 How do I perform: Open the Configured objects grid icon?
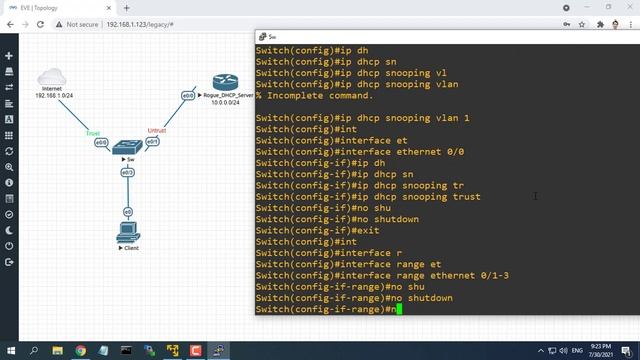(9, 135)
